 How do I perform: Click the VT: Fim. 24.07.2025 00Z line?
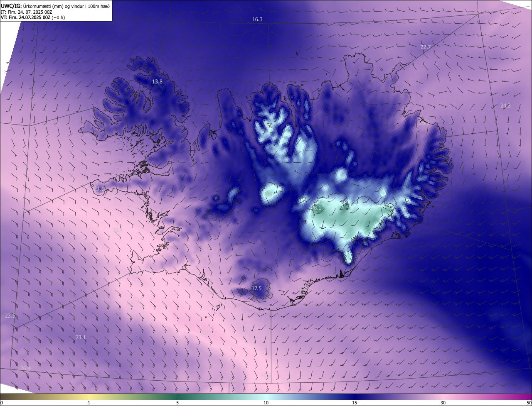[34, 17]
